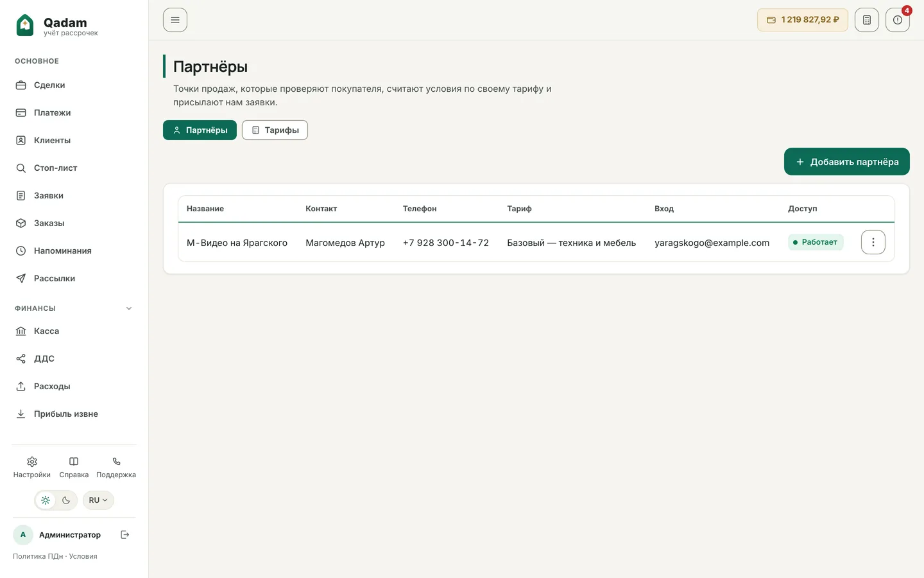Click the Qadam logo icon
The height and width of the screenshot is (578, 924).
tap(24, 25)
